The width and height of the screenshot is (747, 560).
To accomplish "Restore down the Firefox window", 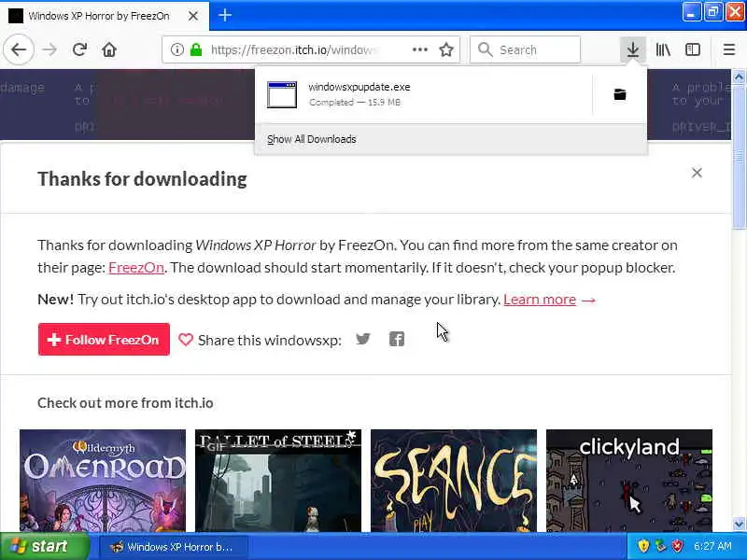I will 713,12.
